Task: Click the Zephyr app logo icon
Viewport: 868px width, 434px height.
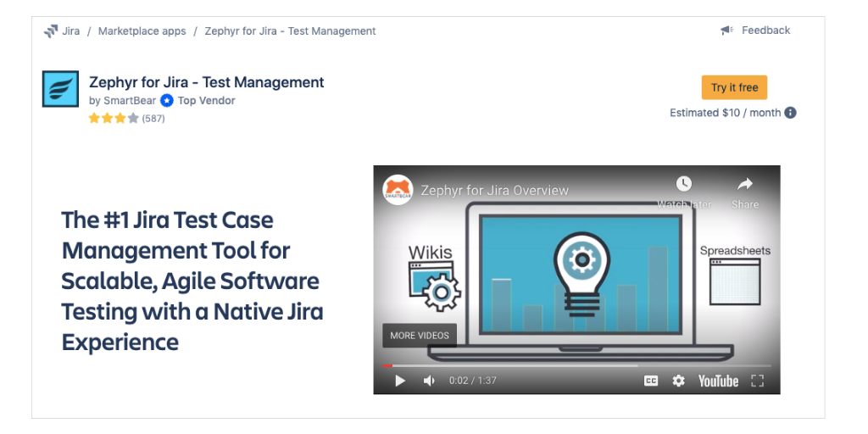Action: pos(60,88)
